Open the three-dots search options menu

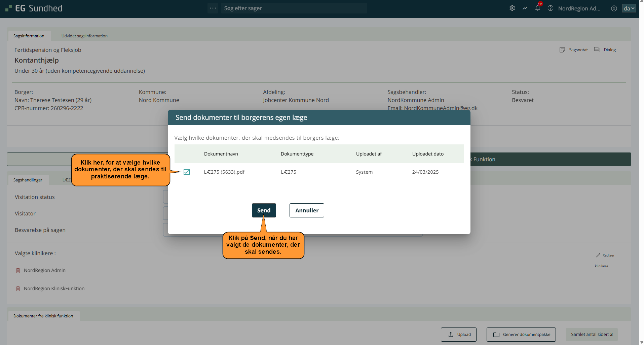(213, 8)
